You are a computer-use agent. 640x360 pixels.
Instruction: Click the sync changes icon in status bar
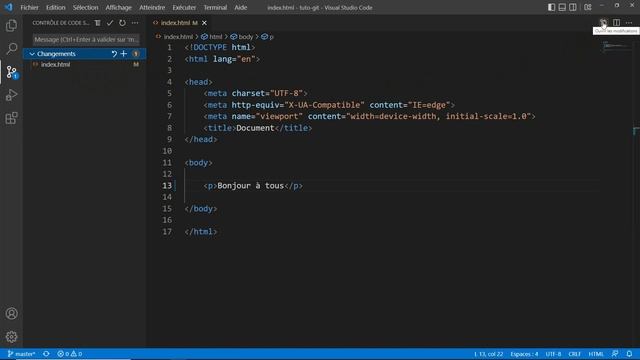pos(46,354)
